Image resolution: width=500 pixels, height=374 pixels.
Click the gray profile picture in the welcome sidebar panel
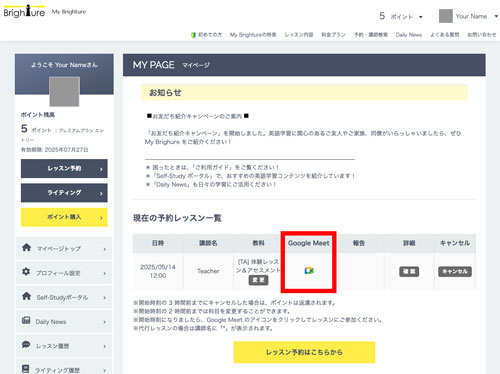tap(64, 92)
